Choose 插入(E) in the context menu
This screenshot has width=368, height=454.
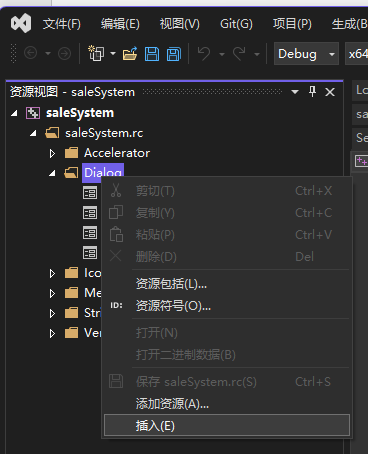(x=227, y=425)
